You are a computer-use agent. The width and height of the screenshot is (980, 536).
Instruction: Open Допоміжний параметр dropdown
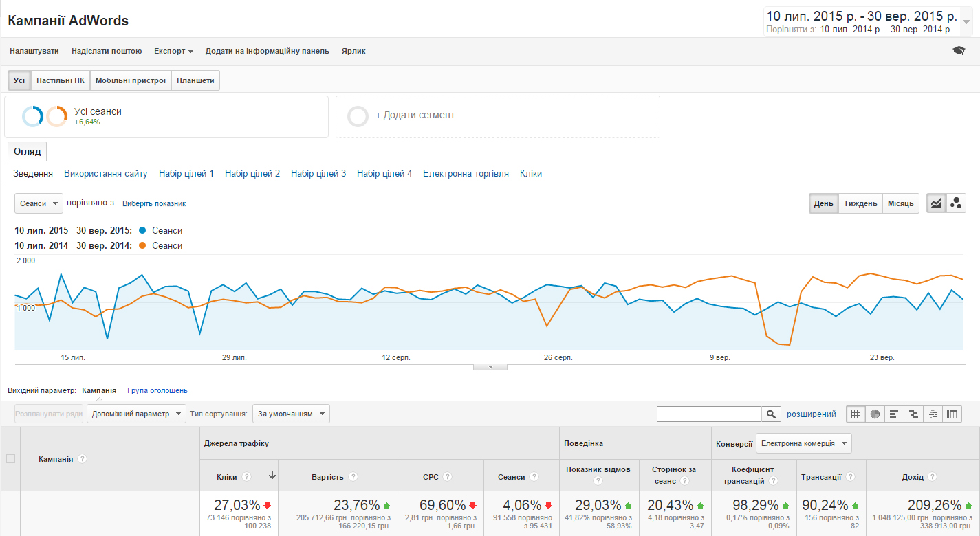[136, 414]
